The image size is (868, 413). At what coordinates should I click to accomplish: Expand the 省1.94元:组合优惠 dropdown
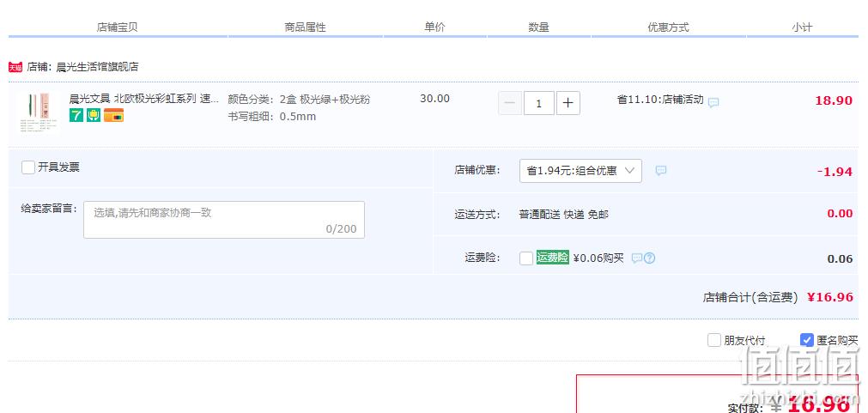coord(580,171)
